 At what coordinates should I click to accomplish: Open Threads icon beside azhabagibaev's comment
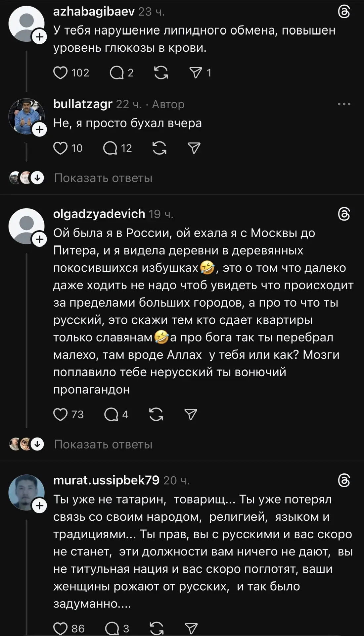pos(344,12)
